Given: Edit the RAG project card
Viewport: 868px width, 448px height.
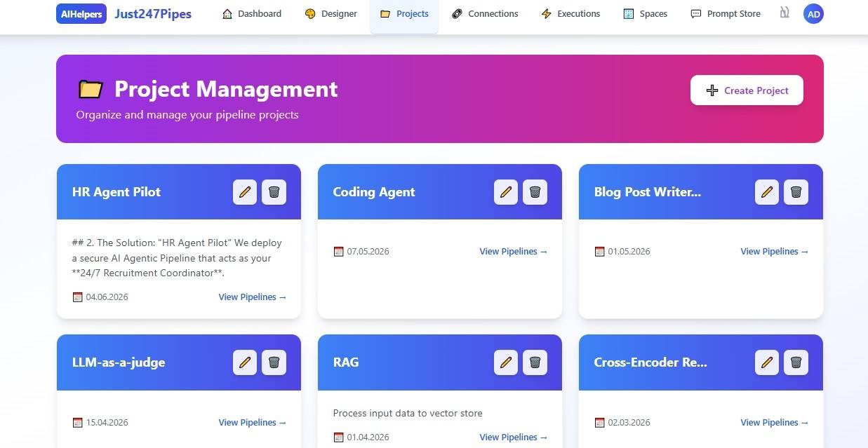Looking at the screenshot, I should pyautogui.click(x=506, y=362).
